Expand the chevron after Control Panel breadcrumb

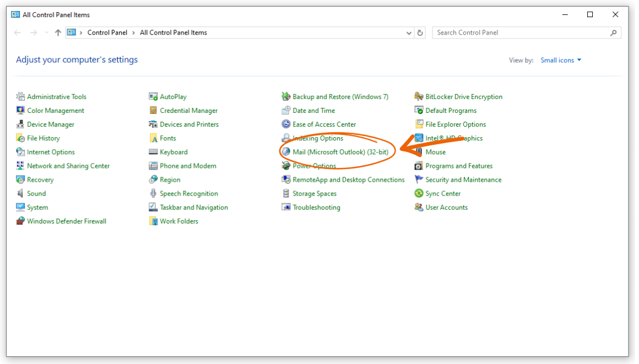(134, 32)
